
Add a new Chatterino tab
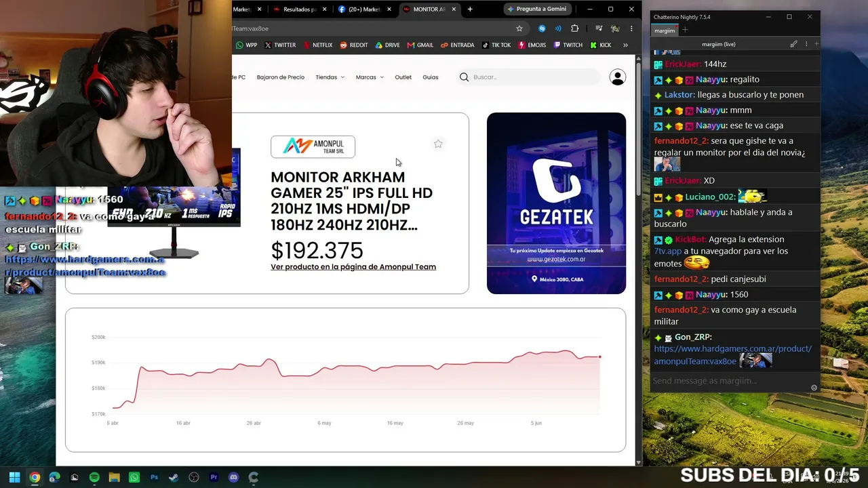(685, 30)
